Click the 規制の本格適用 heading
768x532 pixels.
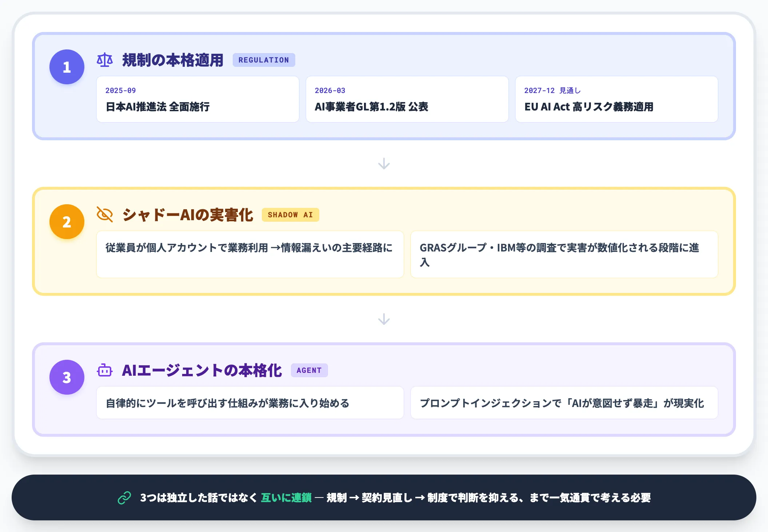point(173,60)
